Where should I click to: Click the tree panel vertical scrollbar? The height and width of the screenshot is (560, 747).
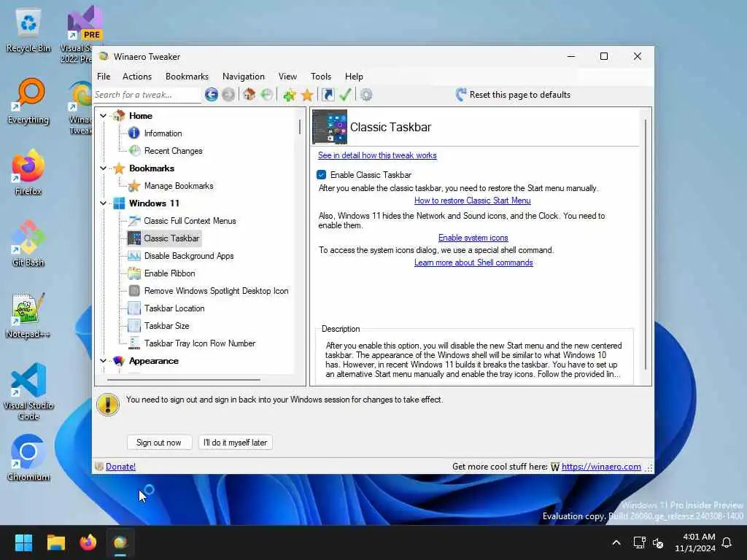tap(300, 127)
